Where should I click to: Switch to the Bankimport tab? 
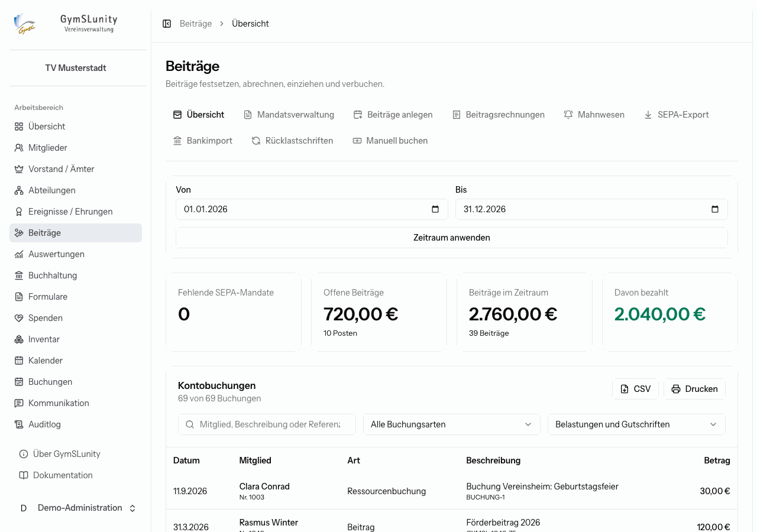[x=202, y=141]
